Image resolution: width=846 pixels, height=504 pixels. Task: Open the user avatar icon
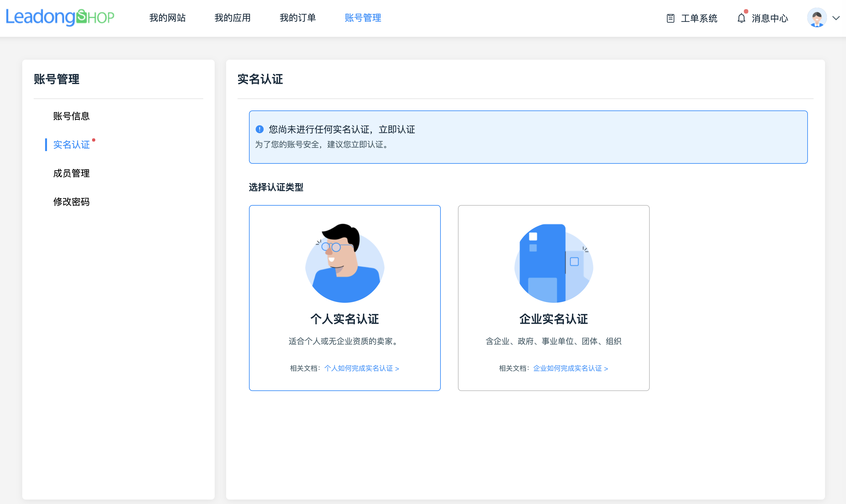coord(817,18)
